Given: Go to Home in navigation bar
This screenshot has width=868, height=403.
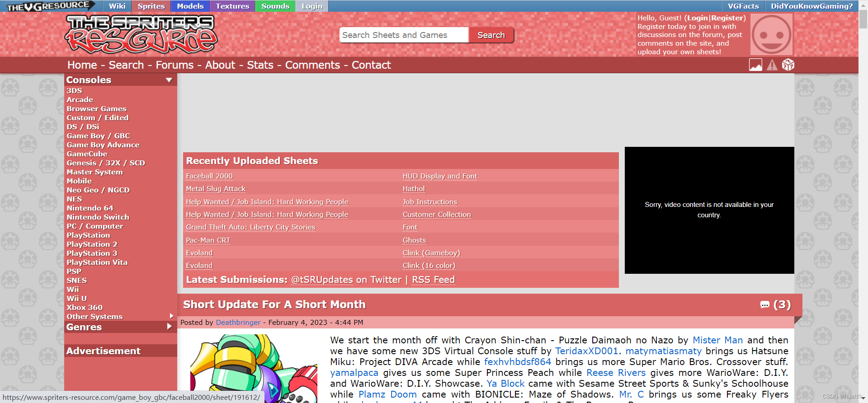Looking at the screenshot, I should coord(82,65).
